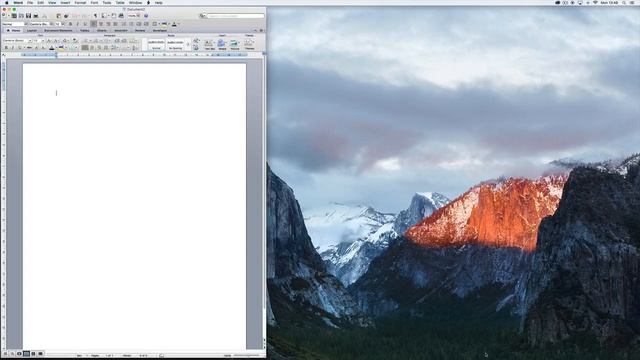Show paragraph marks with pilcrow icon
This screenshot has height=360, width=640.
tap(96, 16)
